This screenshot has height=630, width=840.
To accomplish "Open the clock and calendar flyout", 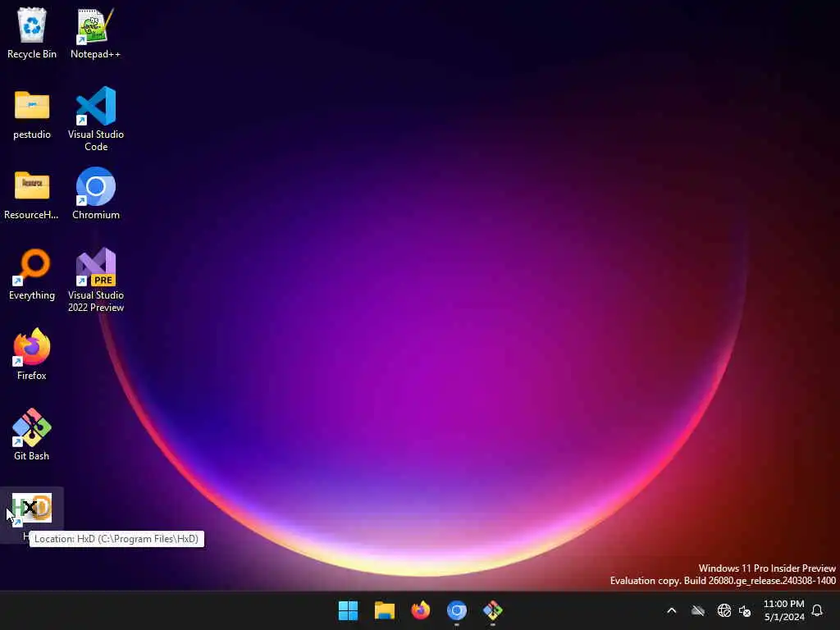I will [x=783, y=610].
